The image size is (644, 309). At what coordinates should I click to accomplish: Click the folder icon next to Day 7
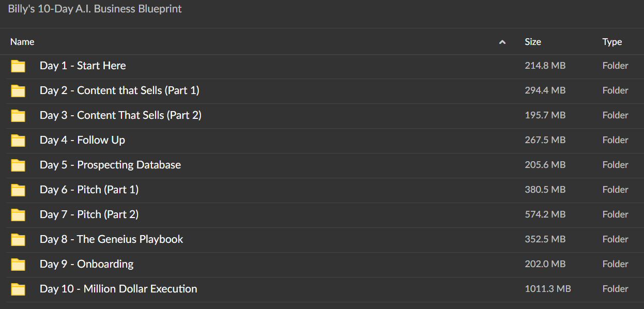click(18, 215)
